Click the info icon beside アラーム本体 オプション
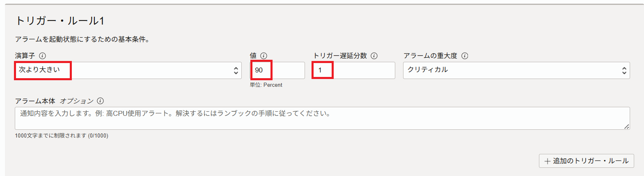 (x=100, y=101)
